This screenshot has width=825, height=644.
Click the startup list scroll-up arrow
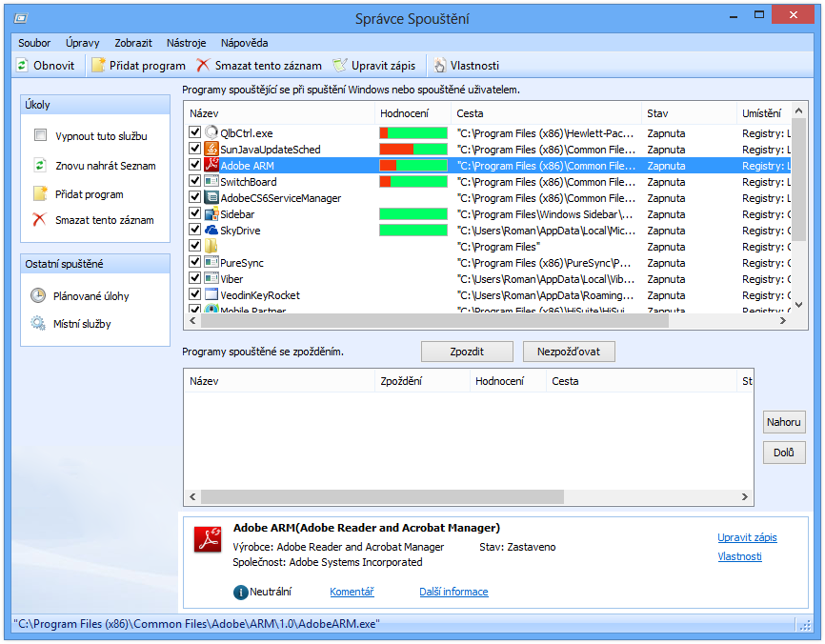798,111
